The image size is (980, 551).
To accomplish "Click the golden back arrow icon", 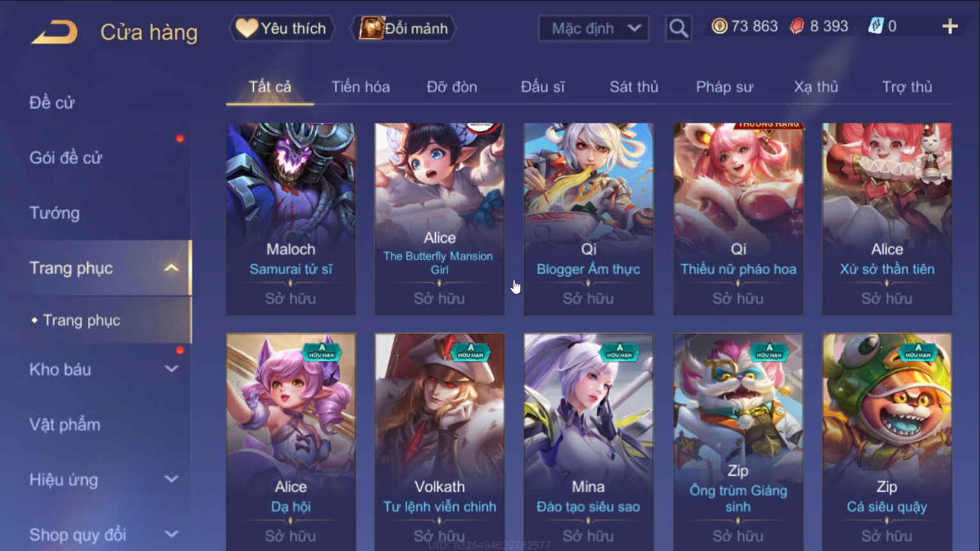I will tap(54, 31).
